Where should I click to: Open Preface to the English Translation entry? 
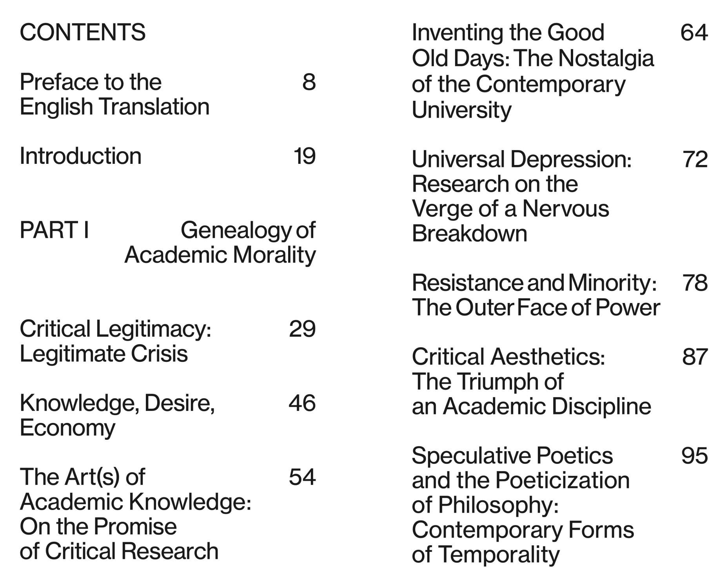click(114, 94)
